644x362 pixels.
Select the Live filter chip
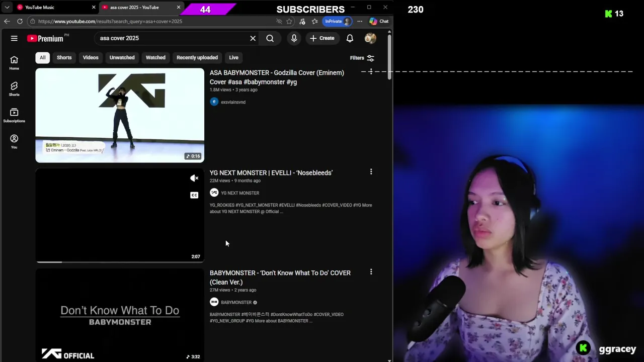click(x=234, y=57)
